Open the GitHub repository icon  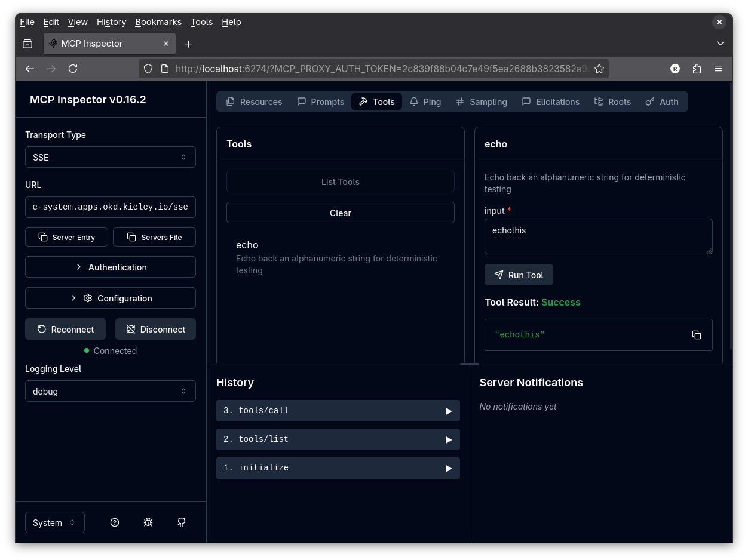[182, 522]
